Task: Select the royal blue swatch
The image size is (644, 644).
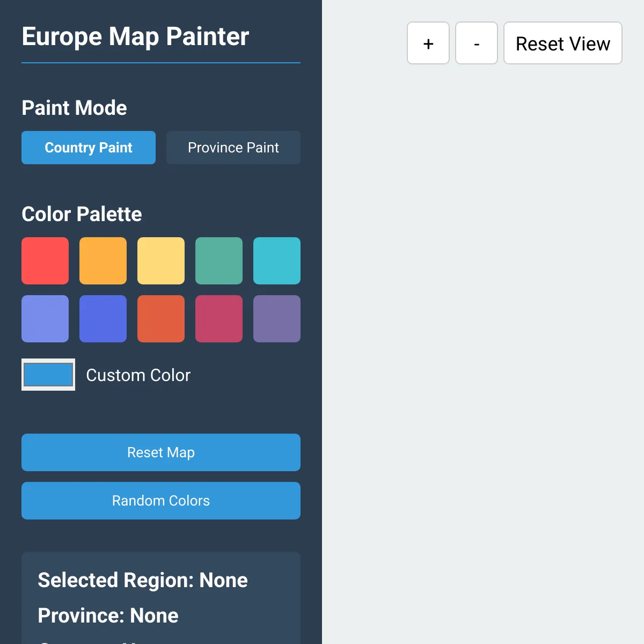Action: coord(103,319)
